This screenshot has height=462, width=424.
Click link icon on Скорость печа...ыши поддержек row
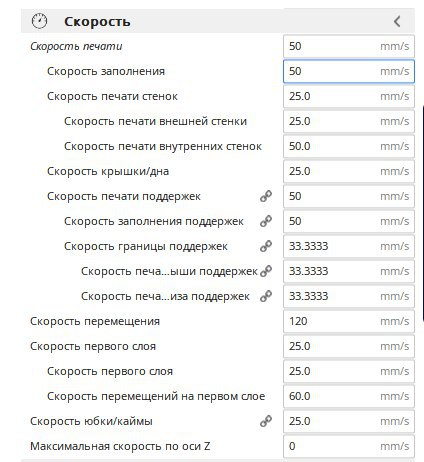pyautogui.click(x=266, y=271)
